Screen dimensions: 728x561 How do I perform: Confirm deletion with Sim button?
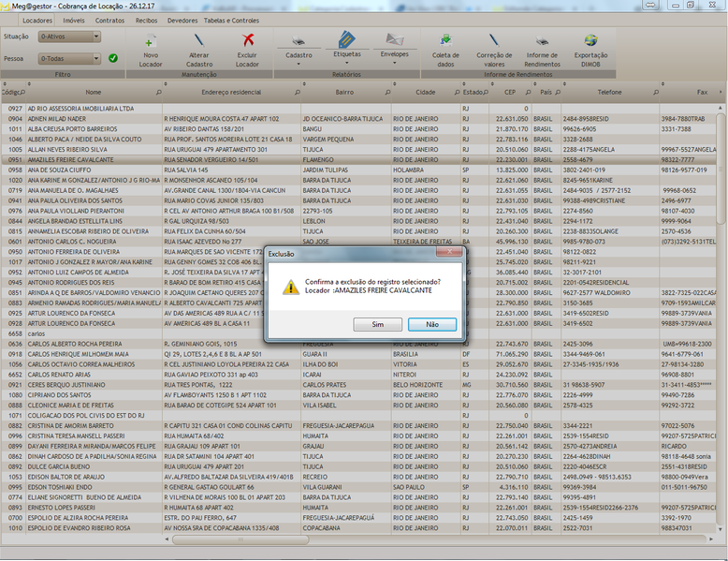coord(378,324)
